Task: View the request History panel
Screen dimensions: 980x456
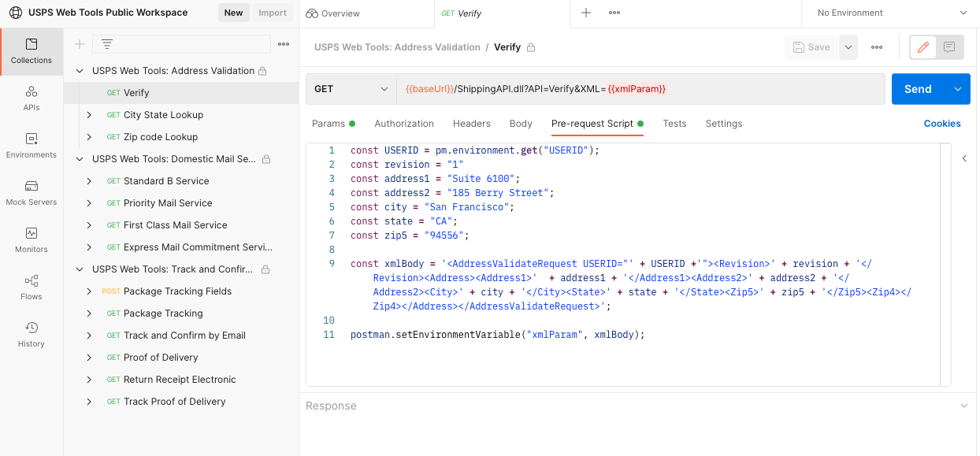Action: 31,334
